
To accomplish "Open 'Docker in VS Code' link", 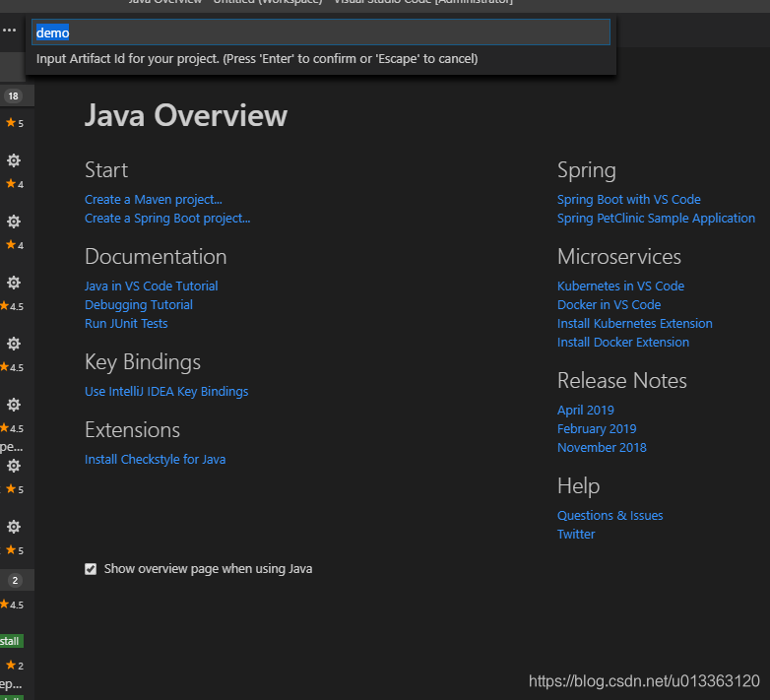I will point(609,305).
